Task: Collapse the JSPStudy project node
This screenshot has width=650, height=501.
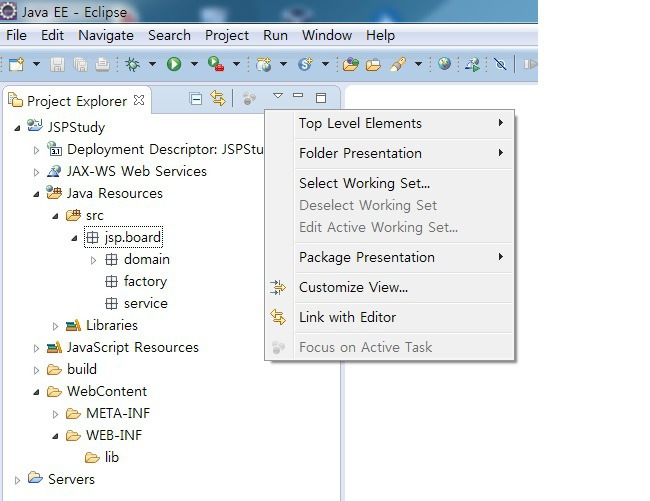Action: pyautogui.click(x=17, y=128)
